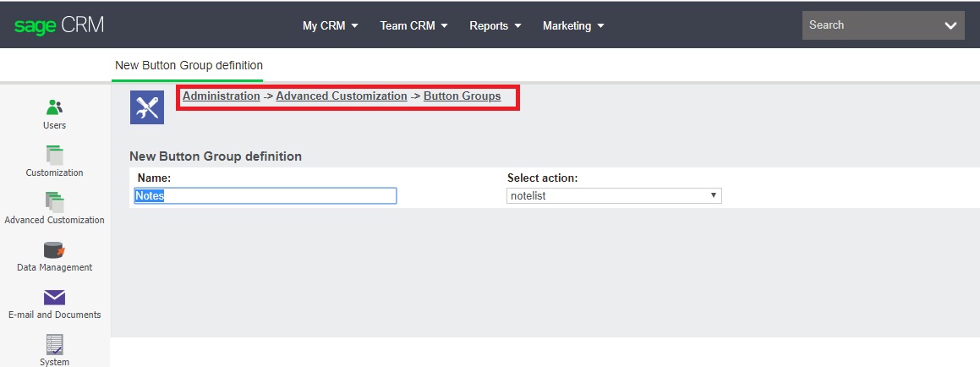Click the Administration breadcrumb link

[x=222, y=96]
